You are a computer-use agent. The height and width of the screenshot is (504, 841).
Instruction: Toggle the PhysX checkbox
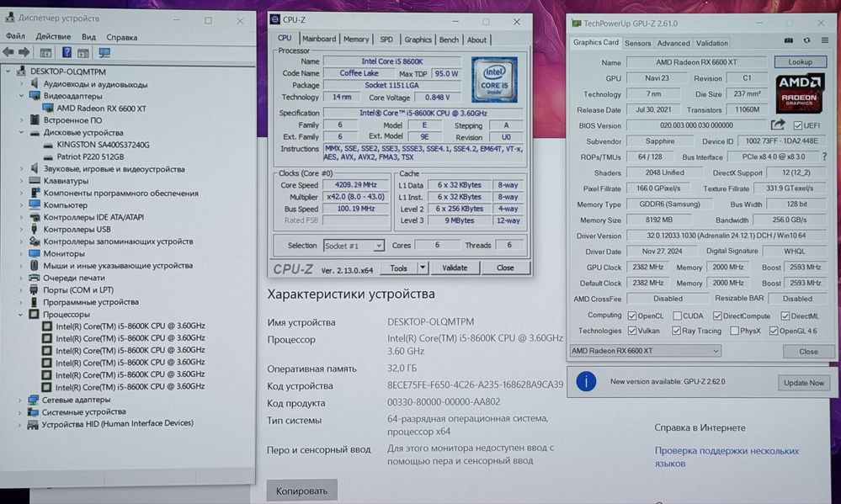(734, 331)
